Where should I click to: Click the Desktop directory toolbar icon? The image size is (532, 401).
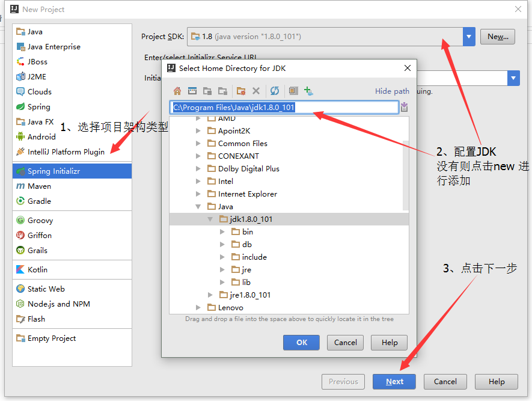pos(192,91)
